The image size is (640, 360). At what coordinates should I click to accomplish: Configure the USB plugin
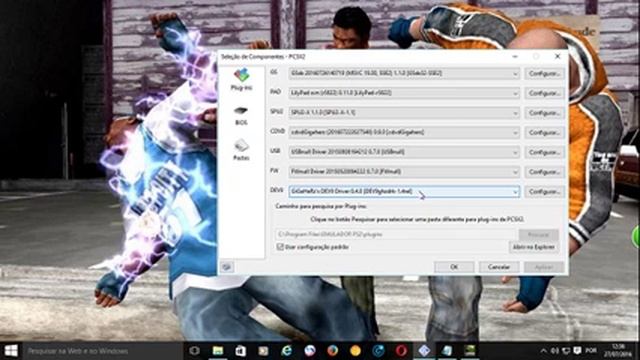(544, 152)
